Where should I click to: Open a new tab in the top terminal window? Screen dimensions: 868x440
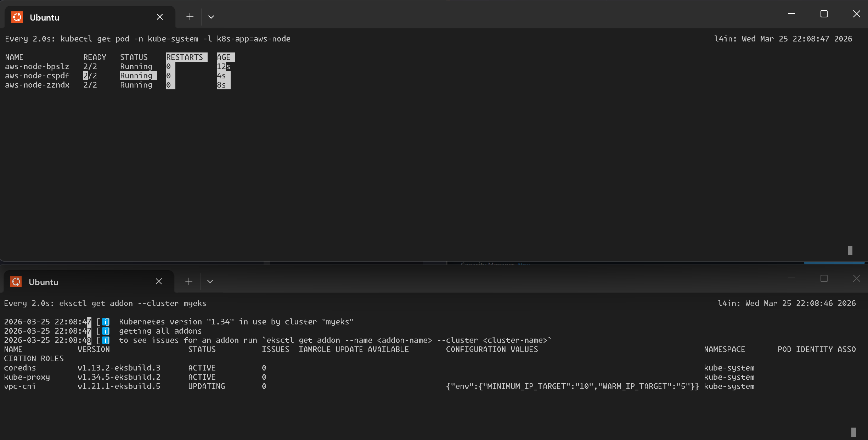[x=190, y=17]
